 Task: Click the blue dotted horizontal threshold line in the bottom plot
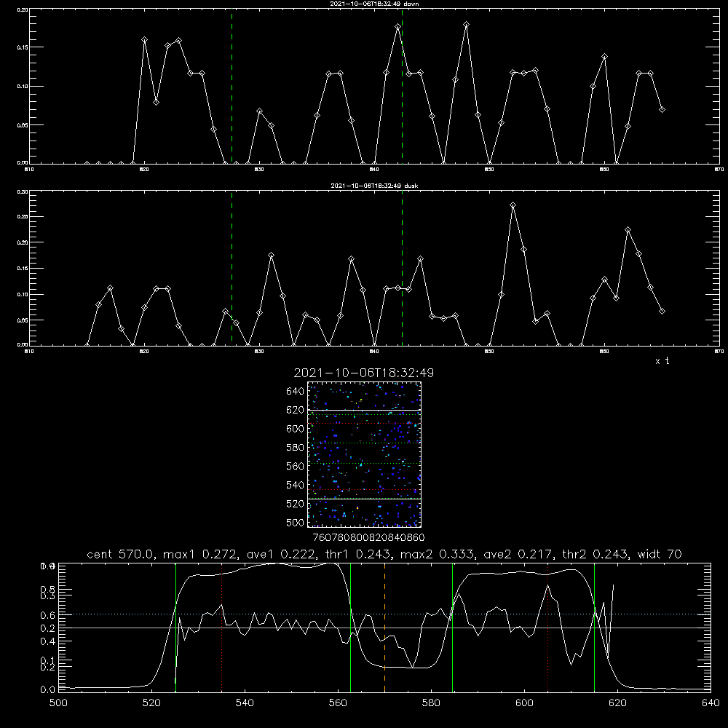pyautogui.click(x=384, y=614)
